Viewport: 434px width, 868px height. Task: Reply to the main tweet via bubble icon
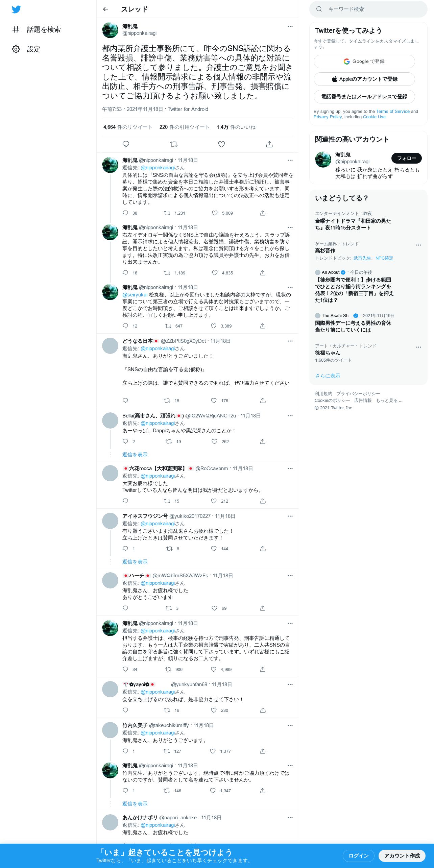(126, 144)
